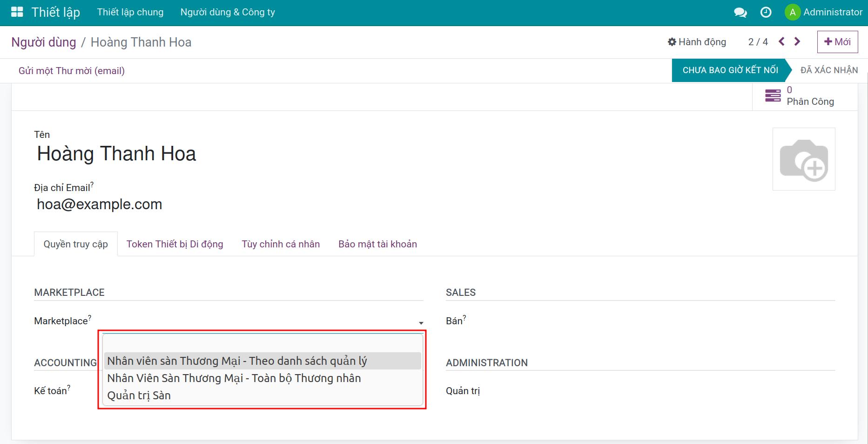The width and height of the screenshot is (868, 444).
Task: Expand the Marketplace dropdown arrow
Action: click(x=421, y=323)
